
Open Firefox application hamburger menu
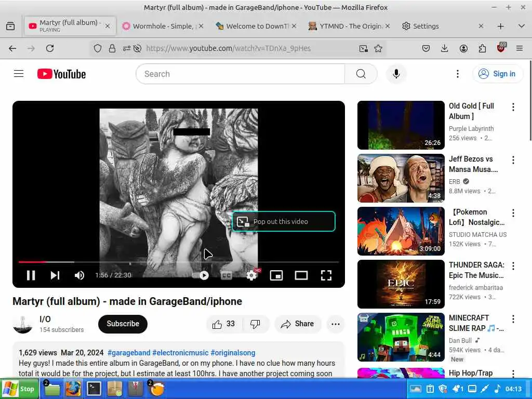point(520,48)
